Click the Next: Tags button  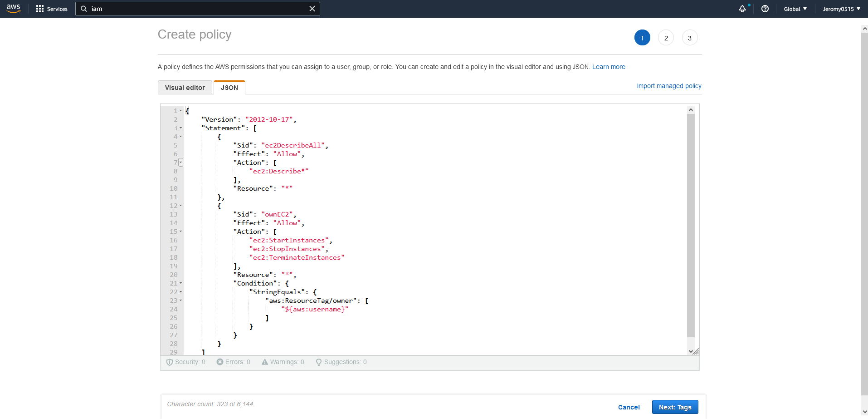tap(675, 407)
